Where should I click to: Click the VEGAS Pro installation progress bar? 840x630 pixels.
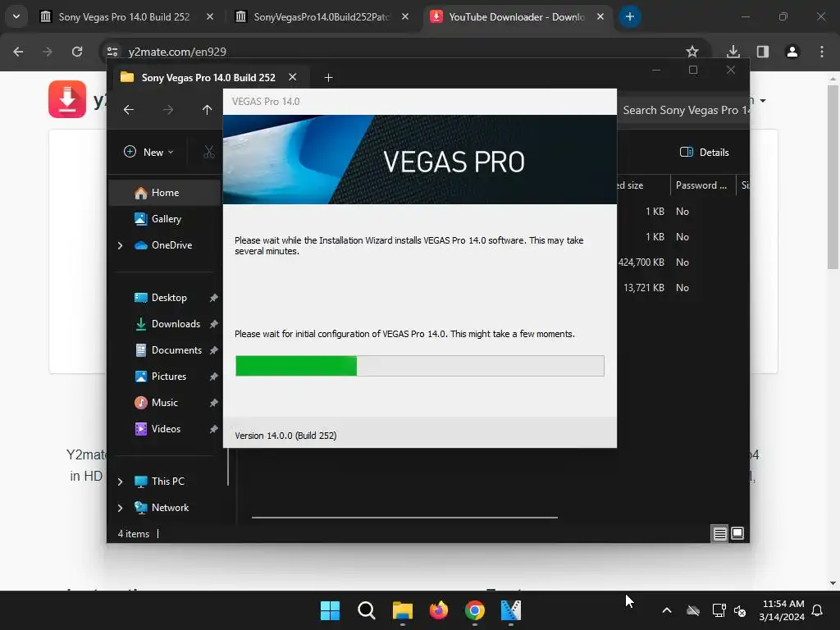click(420, 366)
